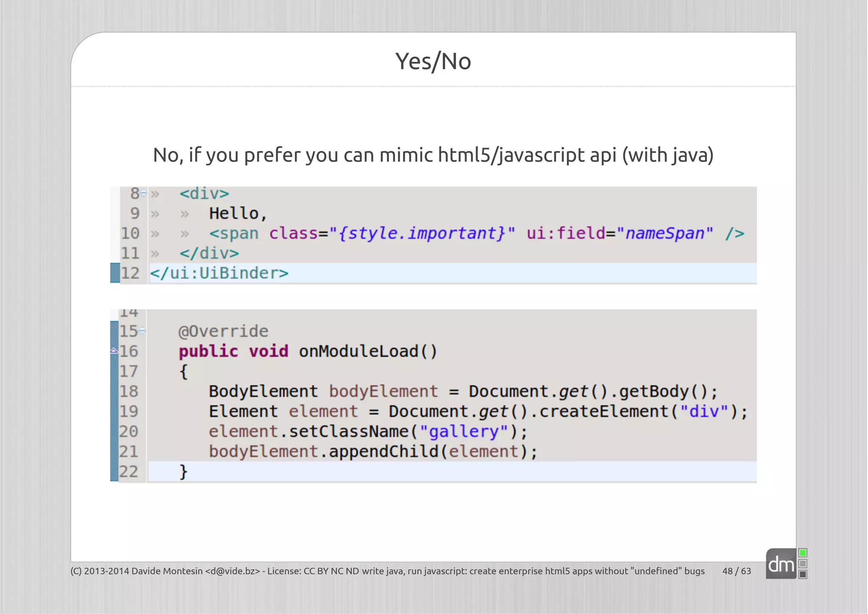Screen dimensions: 868x614
Task: Click the 'ui:field' attribute name on line 10
Action: click(566, 233)
